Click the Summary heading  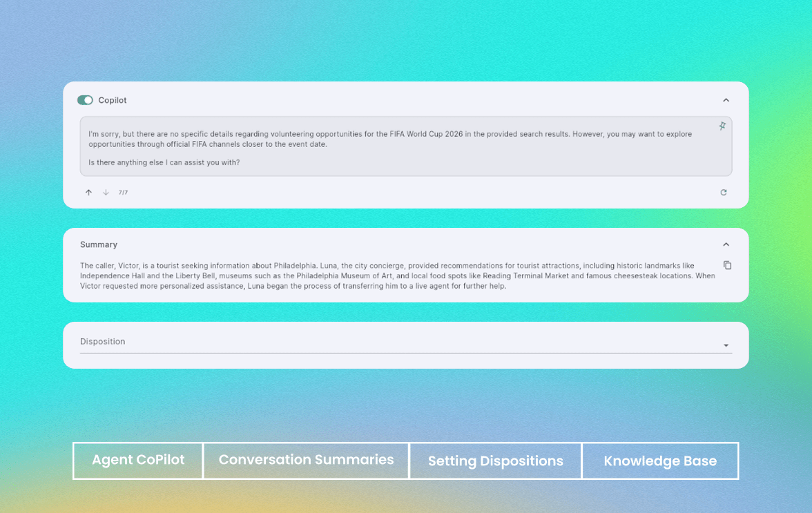[x=99, y=244]
